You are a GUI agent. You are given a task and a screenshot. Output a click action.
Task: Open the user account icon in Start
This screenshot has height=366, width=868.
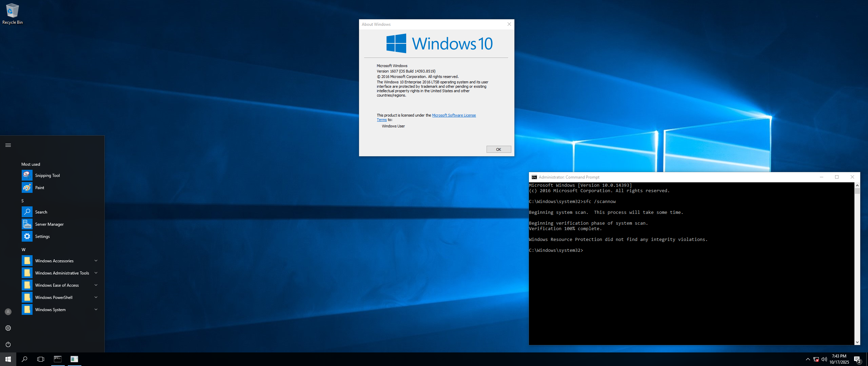[8, 312]
